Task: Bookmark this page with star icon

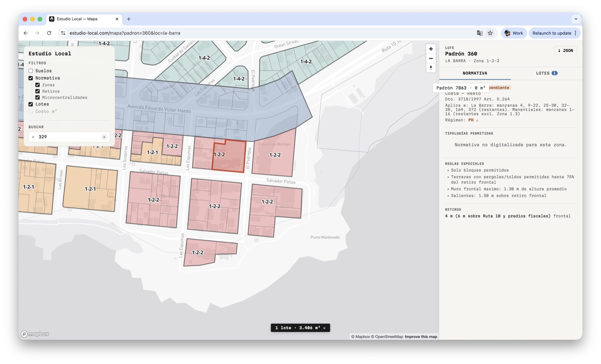Action: [490, 33]
